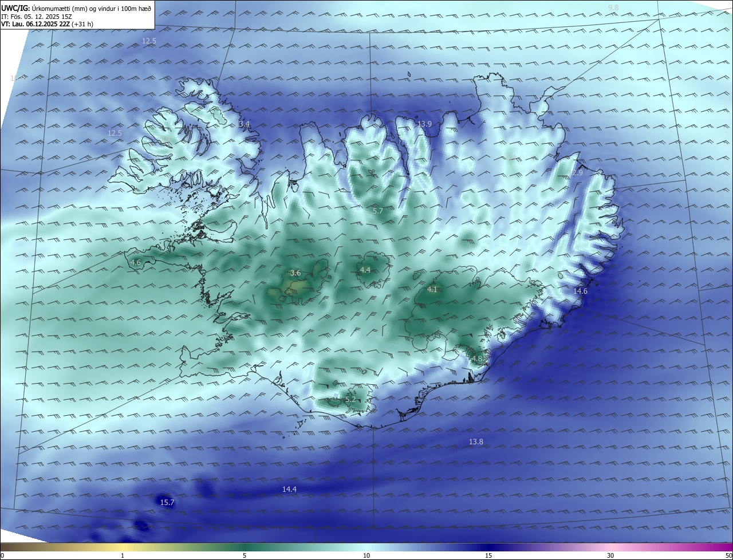Viewport: 733px width, 560px height.
Task: Click the 3.6 value over the western glacier
Action: 295,273
